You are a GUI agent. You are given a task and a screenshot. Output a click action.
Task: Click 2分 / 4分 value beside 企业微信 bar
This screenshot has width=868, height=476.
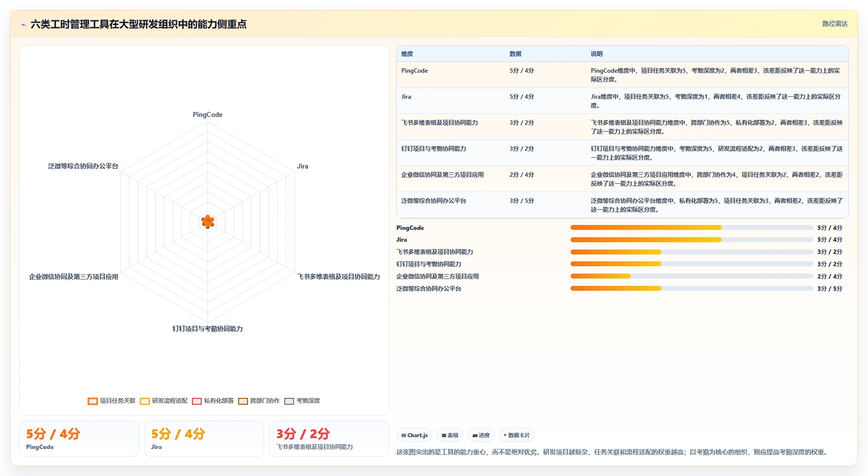[830, 277]
